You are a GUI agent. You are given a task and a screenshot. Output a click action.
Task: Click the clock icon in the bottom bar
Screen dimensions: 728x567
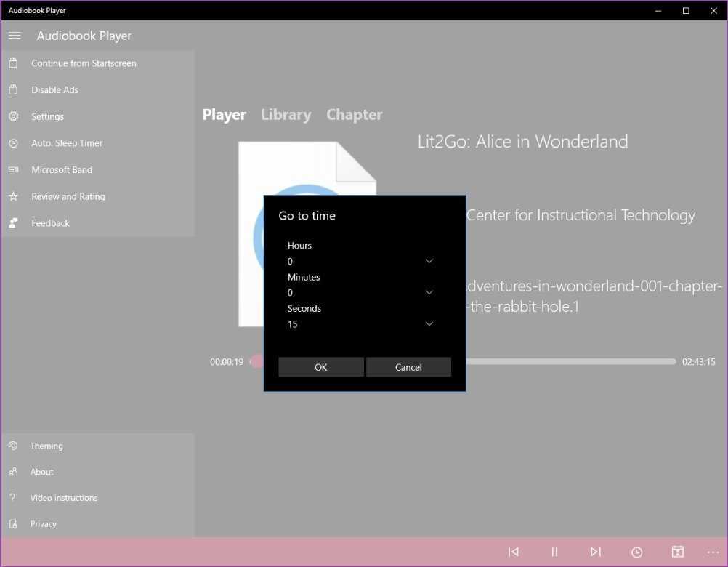coord(637,552)
